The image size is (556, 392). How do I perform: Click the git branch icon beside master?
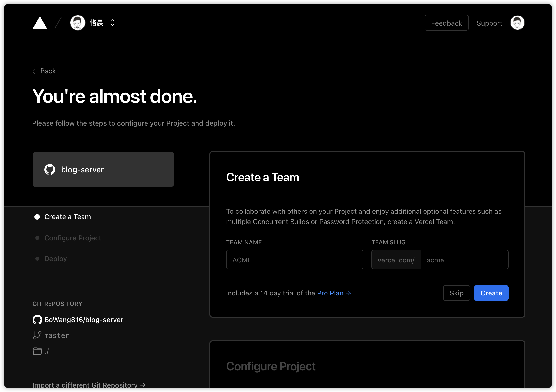point(37,335)
